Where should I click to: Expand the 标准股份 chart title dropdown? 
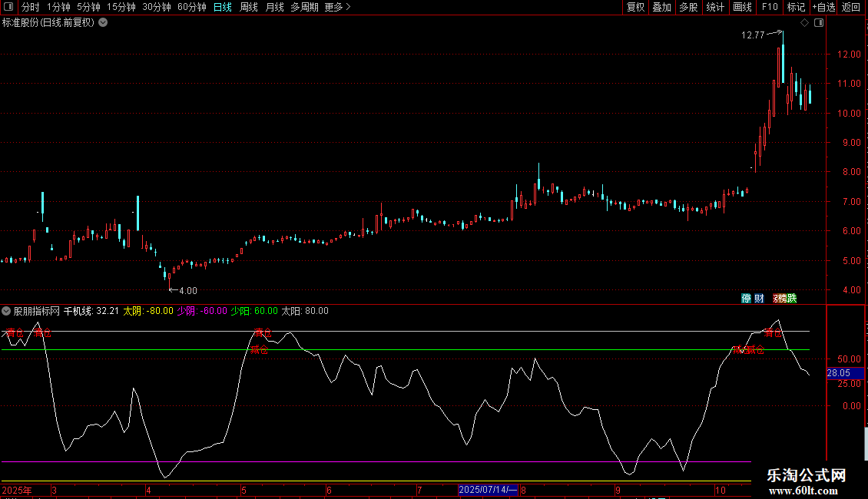pos(104,22)
